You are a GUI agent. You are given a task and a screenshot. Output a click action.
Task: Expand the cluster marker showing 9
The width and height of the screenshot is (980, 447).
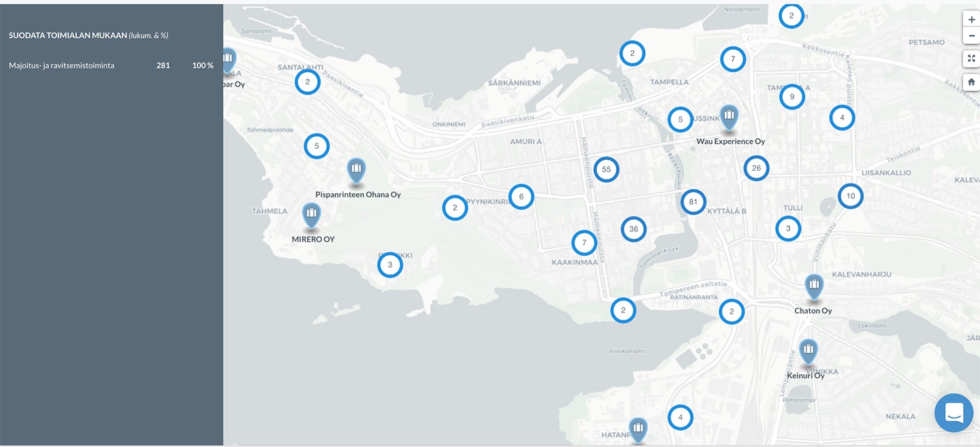click(791, 97)
